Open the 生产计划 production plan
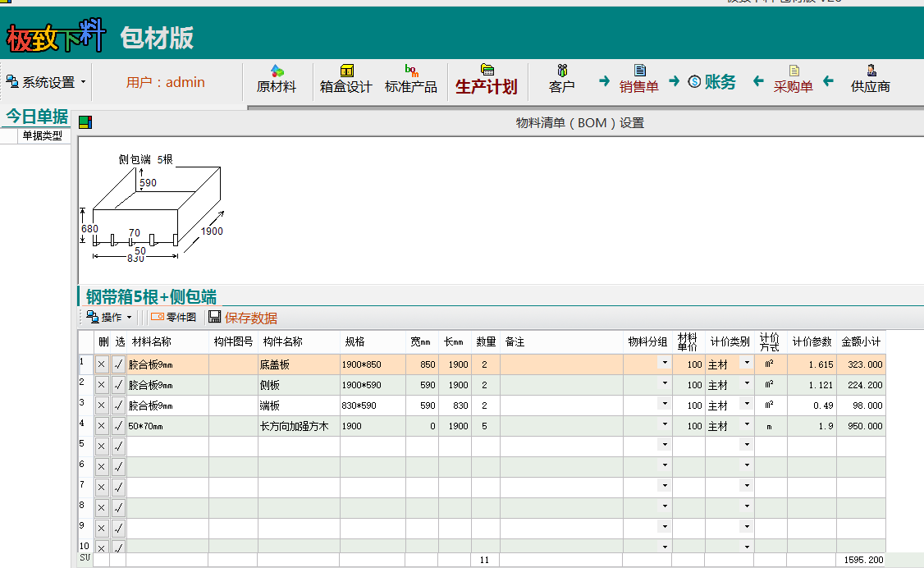The image size is (924, 568). 487,80
